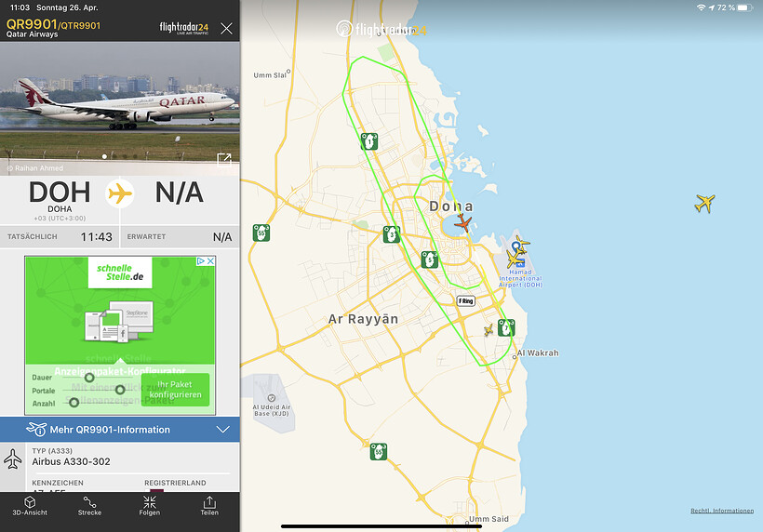Adjust the Portale slider in the ad
This screenshot has width=763, height=532.
click(x=120, y=390)
